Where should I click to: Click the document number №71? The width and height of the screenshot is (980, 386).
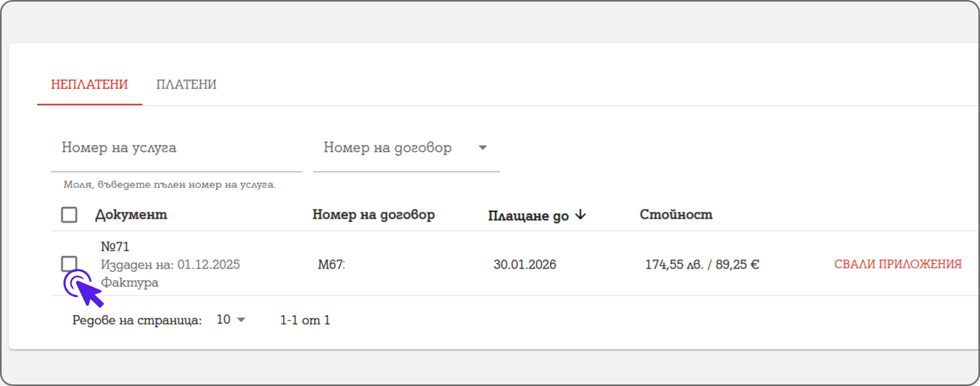coord(115,246)
